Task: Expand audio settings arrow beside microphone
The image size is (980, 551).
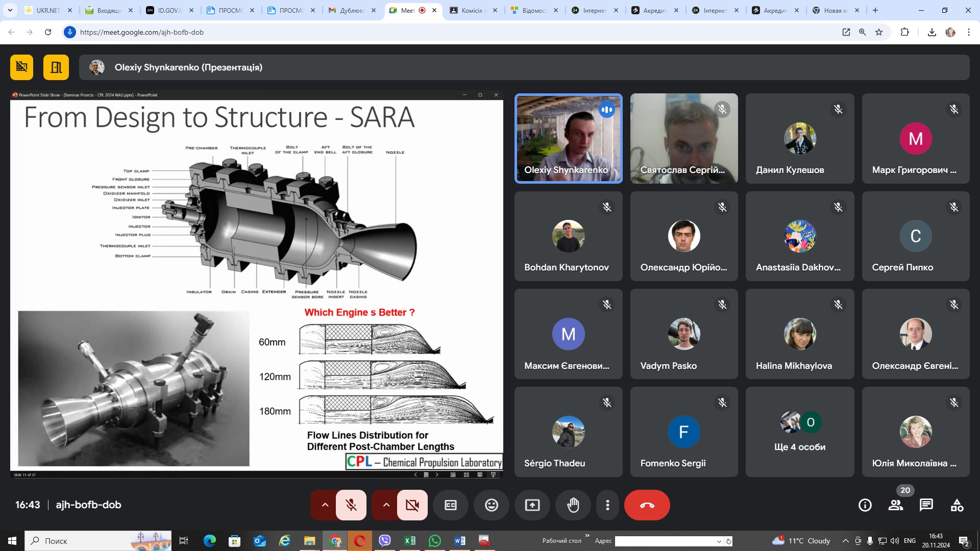Action: click(x=325, y=505)
